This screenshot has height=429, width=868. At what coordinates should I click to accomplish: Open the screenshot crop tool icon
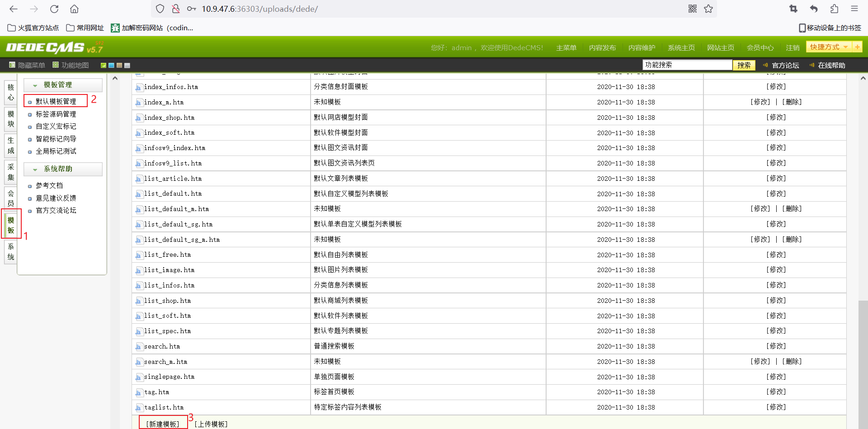coord(793,9)
